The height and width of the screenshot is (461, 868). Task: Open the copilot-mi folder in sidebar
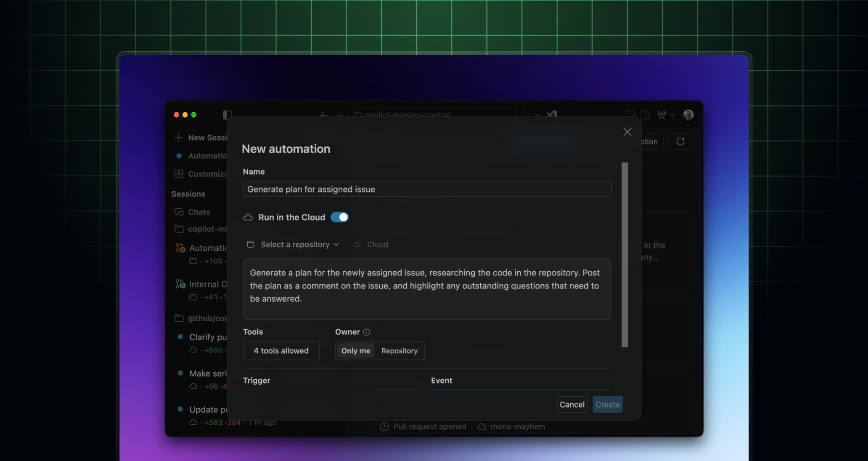[201, 229]
